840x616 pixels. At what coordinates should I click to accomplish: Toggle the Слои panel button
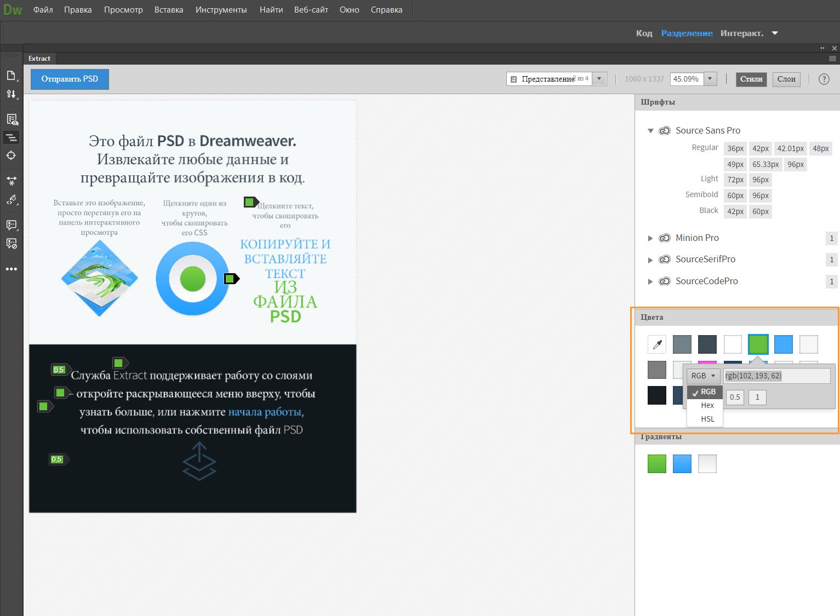click(x=786, y=79)
